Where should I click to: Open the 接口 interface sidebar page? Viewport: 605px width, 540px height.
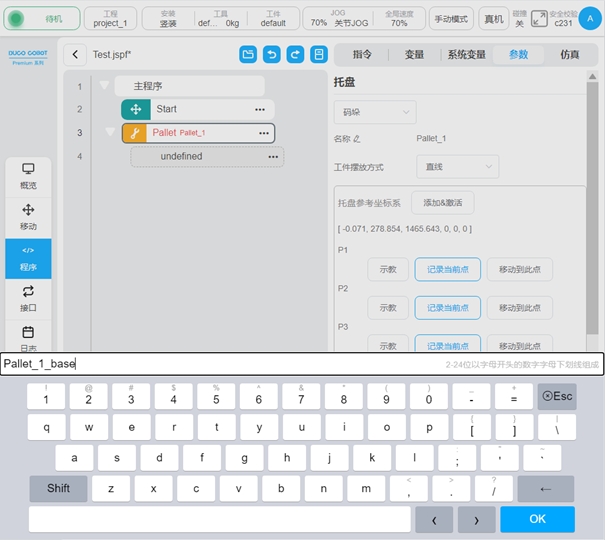pyautogui.click(x=28, y=297)
